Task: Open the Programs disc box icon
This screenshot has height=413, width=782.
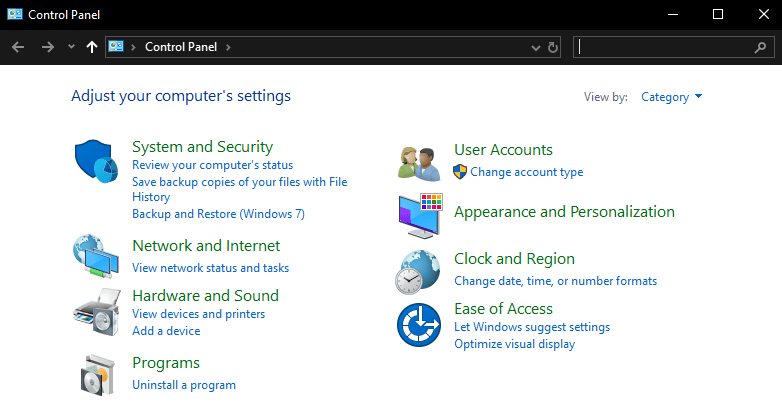Action: [96, 373]
